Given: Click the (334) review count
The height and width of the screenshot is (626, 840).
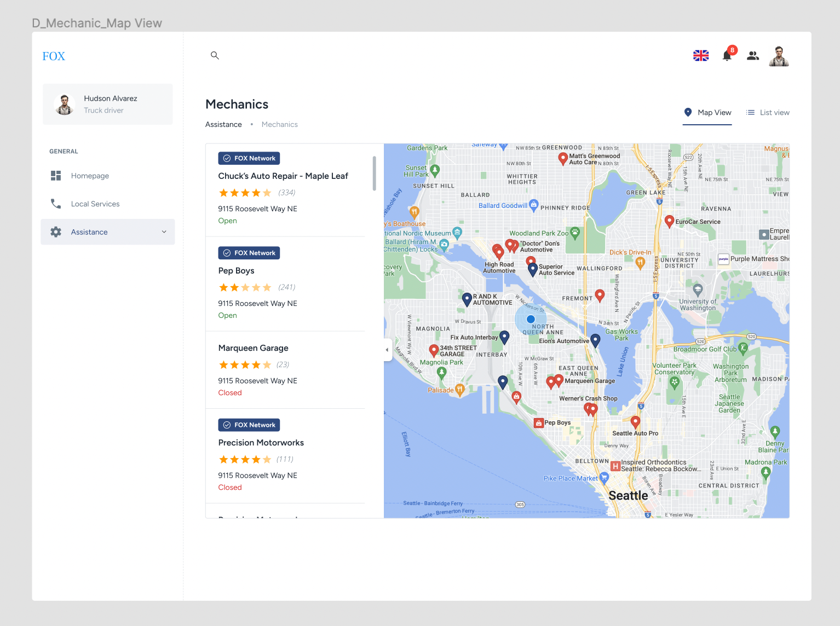Looking at the screenshot, I should 286,193.
